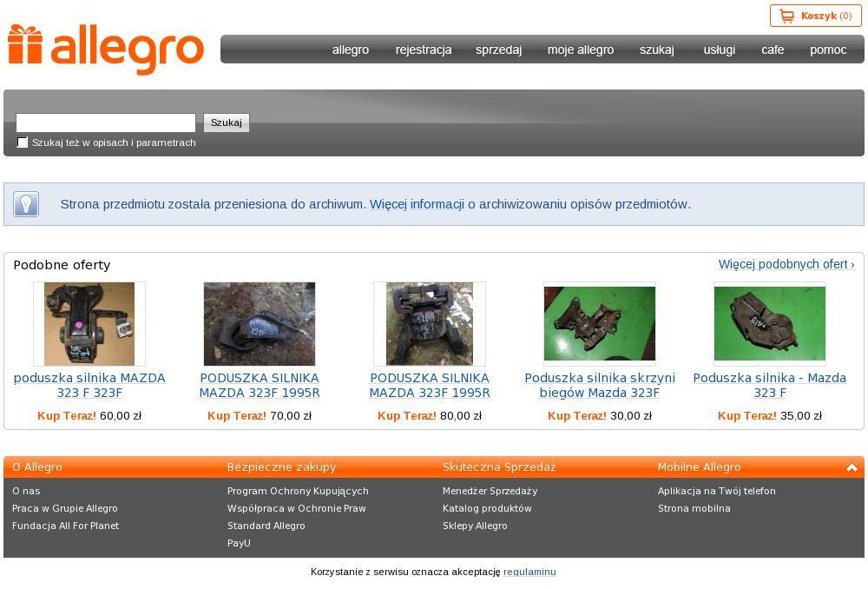Open PayU footer link

(x=239, y=543)
